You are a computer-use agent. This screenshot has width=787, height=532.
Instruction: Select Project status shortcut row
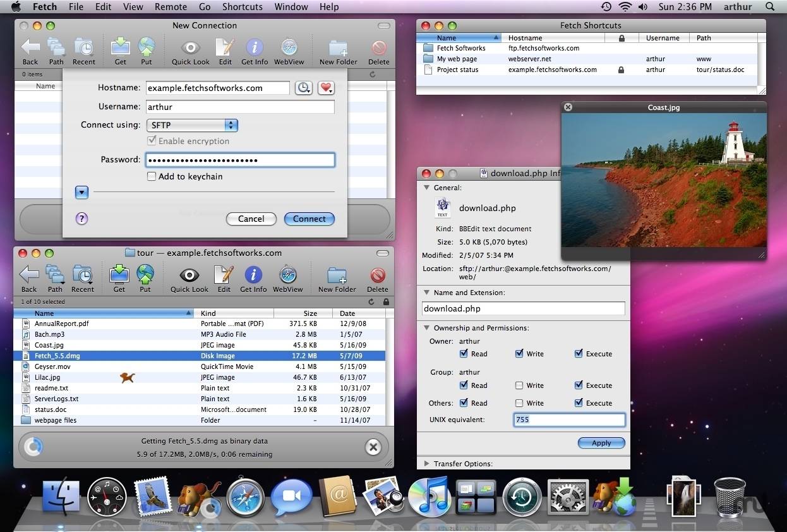pyautogui.click(x=588, y=70)
